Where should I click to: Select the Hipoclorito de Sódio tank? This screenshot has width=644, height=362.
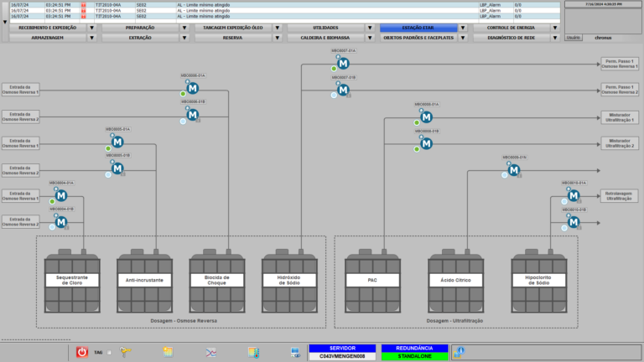(539, 281)
